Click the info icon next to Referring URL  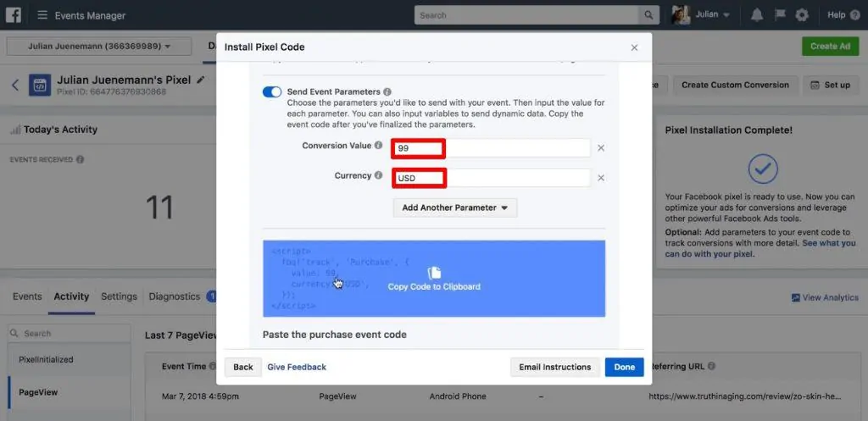point(711,366)
